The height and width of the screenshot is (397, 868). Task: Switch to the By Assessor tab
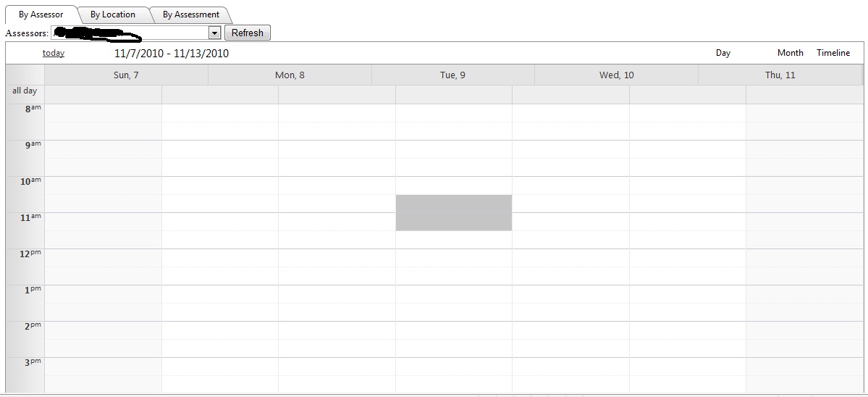coord(41,14)
